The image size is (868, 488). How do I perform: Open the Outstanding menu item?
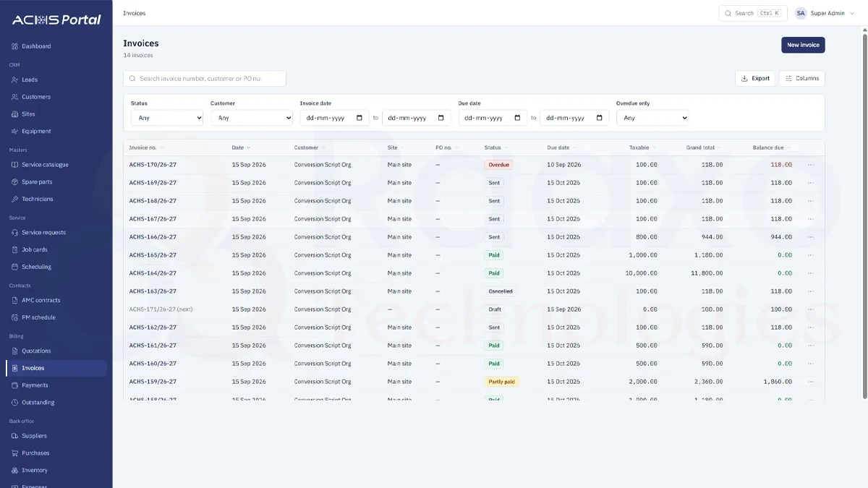click(56, 403)
